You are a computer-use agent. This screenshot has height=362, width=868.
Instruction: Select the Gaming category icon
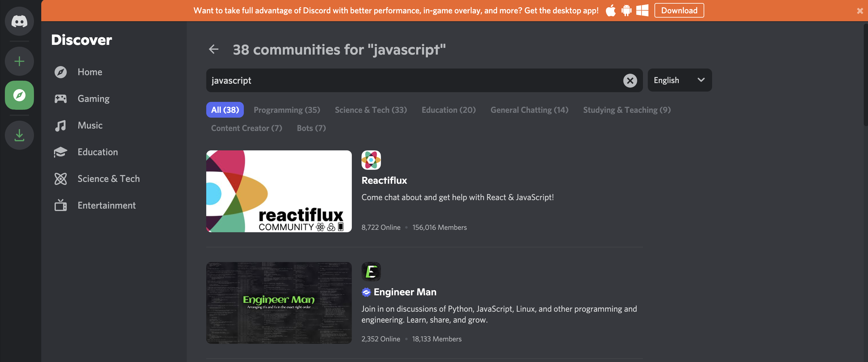pos(61,98)
